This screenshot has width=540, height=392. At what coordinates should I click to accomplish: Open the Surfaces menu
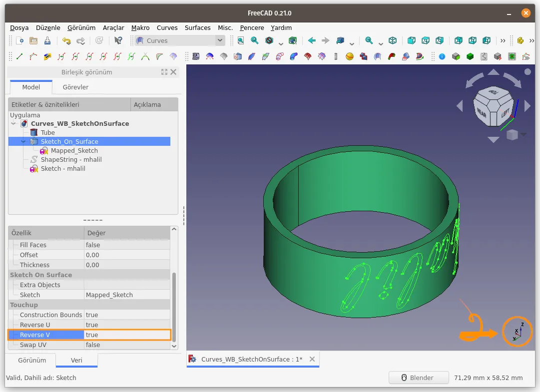click(x=197, y=27)
